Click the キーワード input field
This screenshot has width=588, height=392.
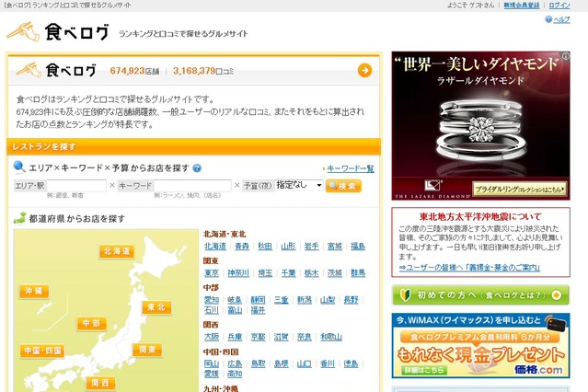[192, 185]
